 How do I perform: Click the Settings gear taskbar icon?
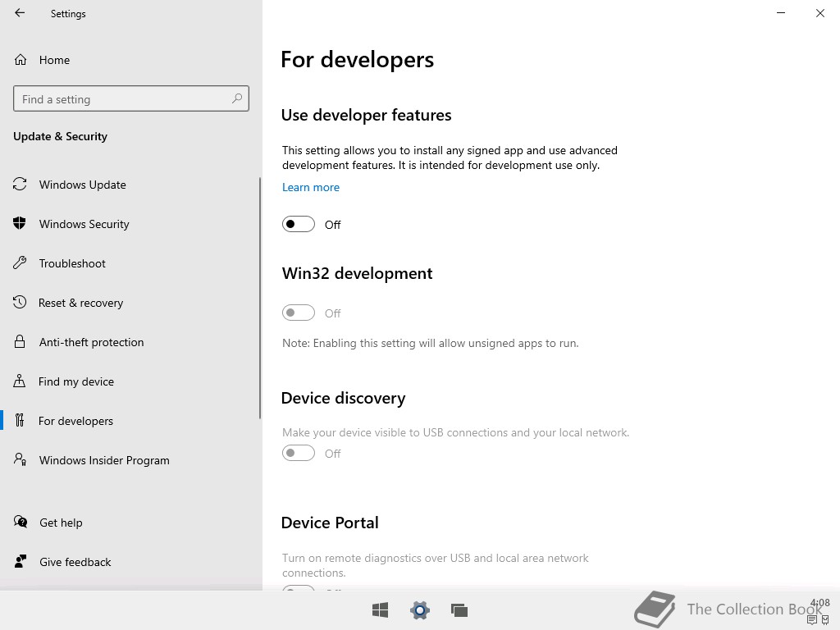click(x=420, y=610)
